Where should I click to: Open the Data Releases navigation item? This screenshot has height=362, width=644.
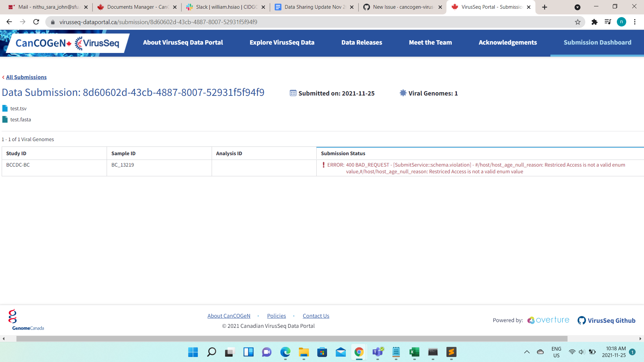pyautogui.click(x=362, y=43)
